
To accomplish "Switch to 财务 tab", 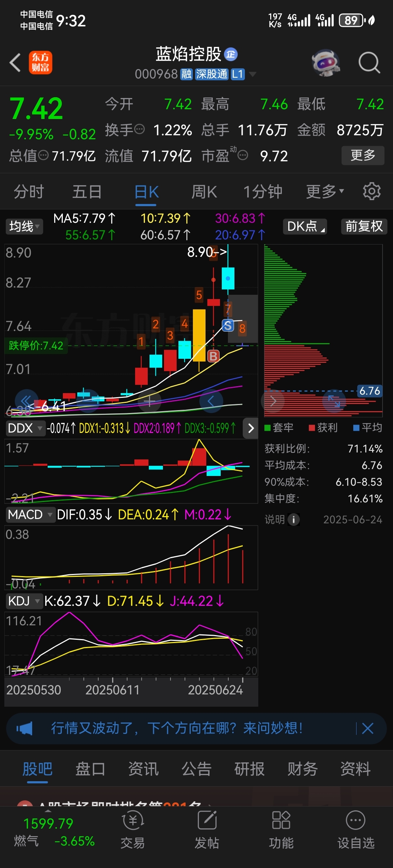I will 303,769.
